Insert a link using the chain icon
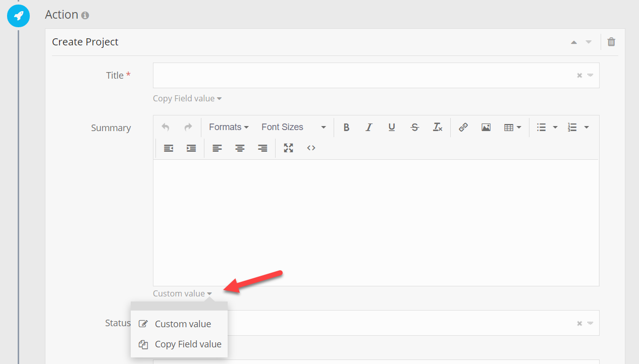Viewport: 639px width, 364px height. pyautogui.click(x=463, y=127)
